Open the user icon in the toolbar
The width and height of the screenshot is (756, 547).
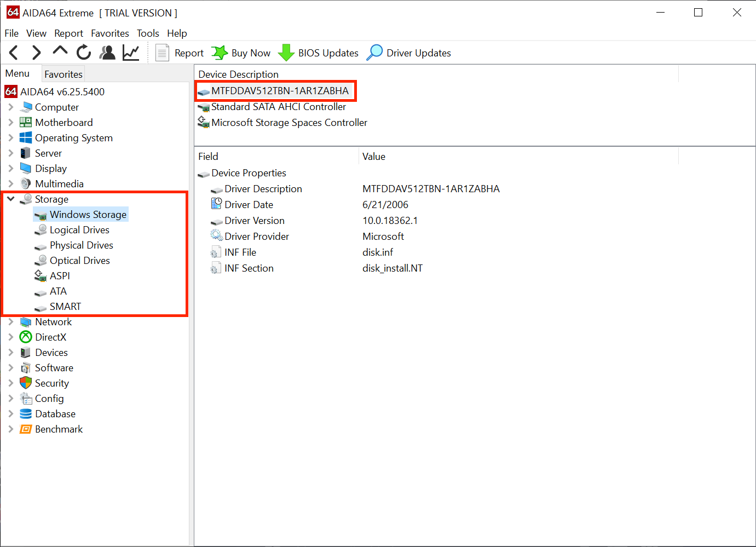click(x=107, y=53)
